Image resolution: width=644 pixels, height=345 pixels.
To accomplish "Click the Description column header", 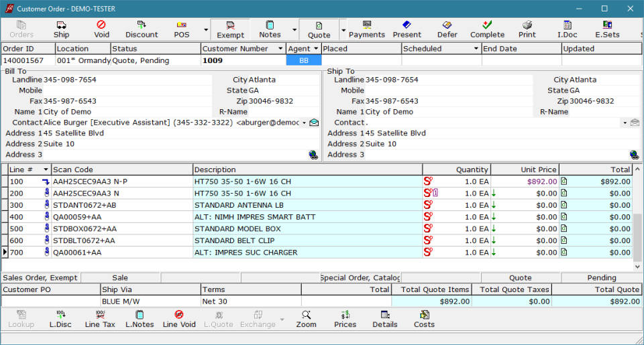I will [307, 169].
